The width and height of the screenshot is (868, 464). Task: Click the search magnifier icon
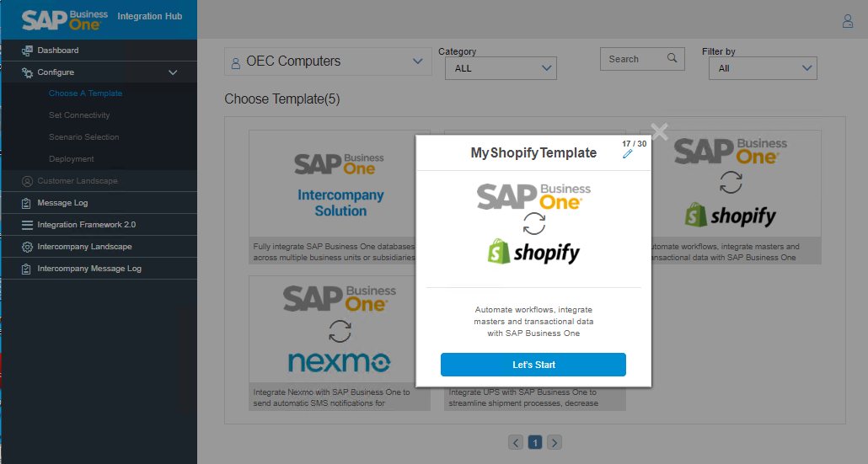[x=672, y=58]
